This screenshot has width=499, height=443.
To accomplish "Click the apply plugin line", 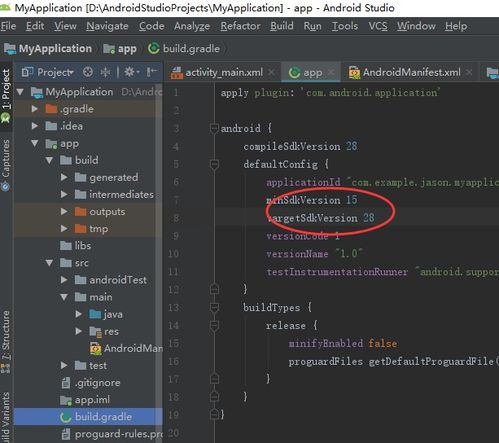I will click(330, 93).
